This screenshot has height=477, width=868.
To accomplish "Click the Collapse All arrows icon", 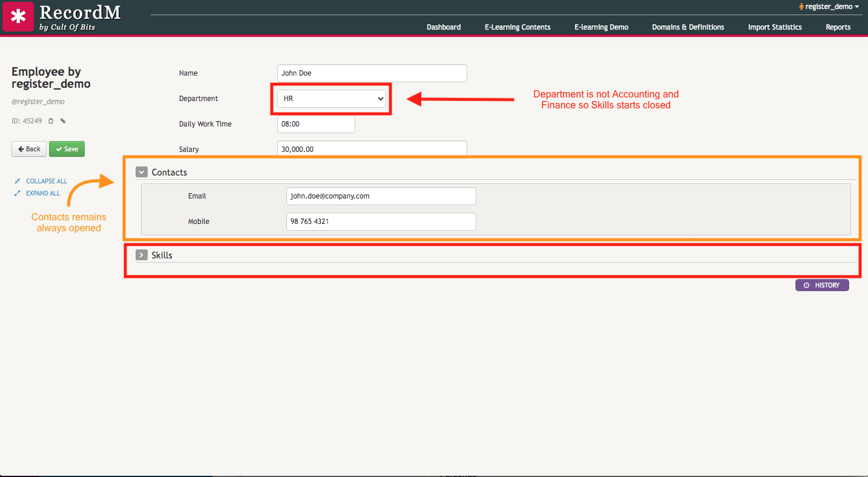I will click(17, 180).
